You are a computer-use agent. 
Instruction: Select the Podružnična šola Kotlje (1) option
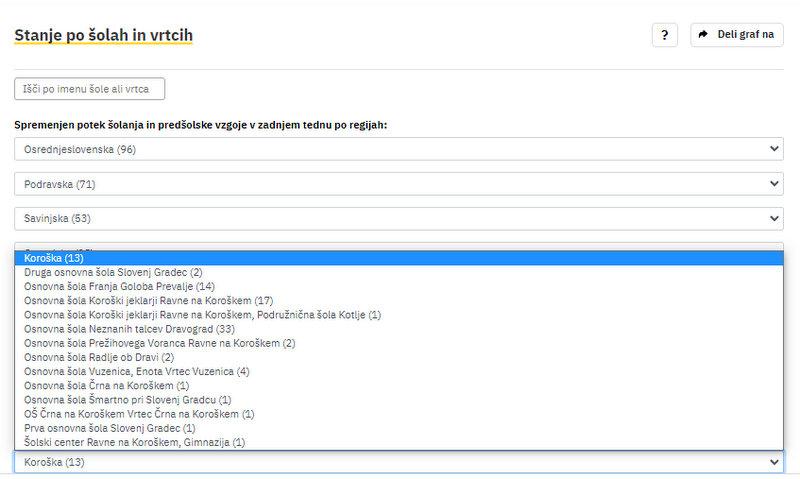tap(203, 314)
